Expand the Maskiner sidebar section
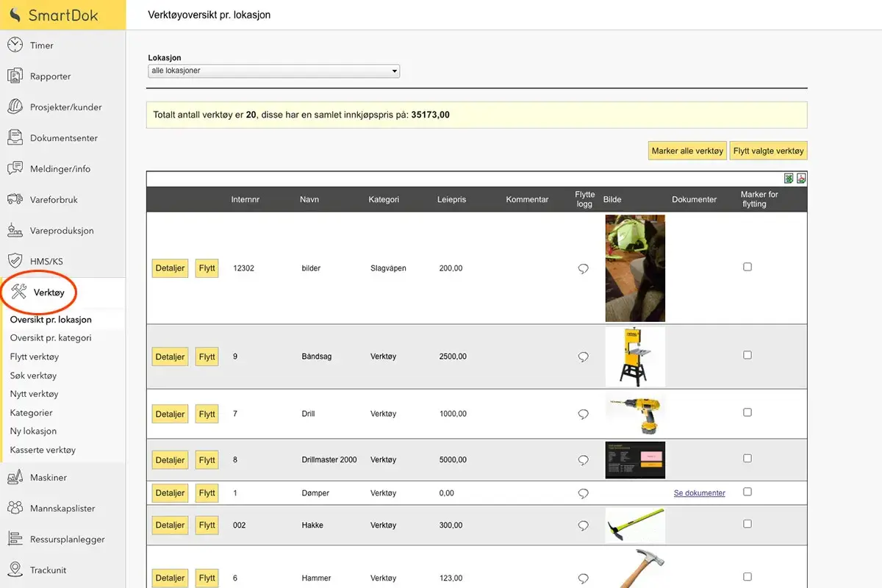882x588 pixels. click(48, 478)
